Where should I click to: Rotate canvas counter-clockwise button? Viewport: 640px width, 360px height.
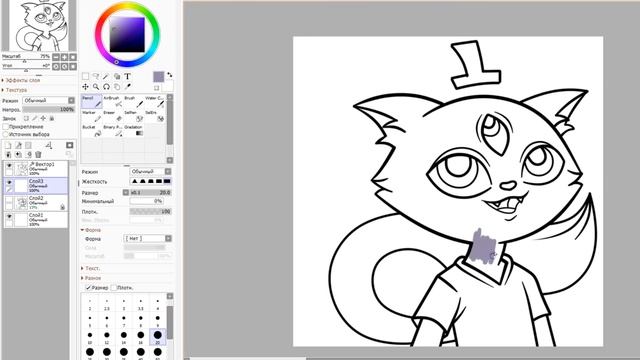pyautogui.click(x=56, y=66)
